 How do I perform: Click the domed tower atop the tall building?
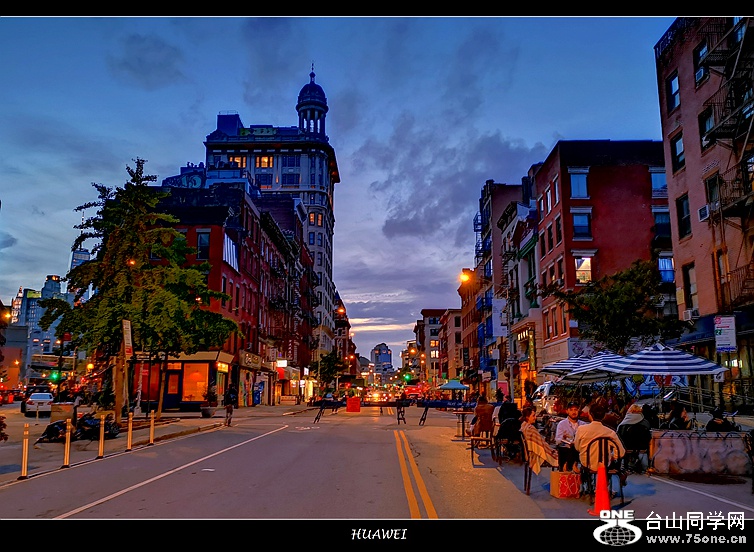click(312, 102)
